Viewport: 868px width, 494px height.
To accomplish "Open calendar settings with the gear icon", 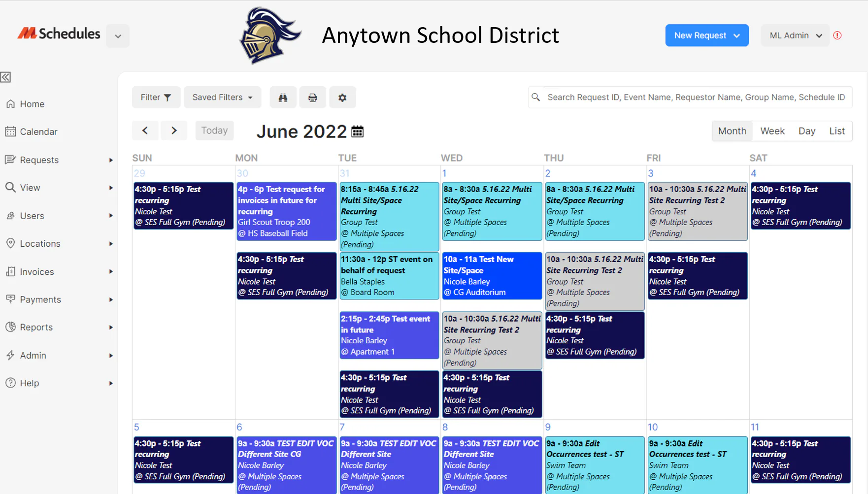I will coord(342,98).
